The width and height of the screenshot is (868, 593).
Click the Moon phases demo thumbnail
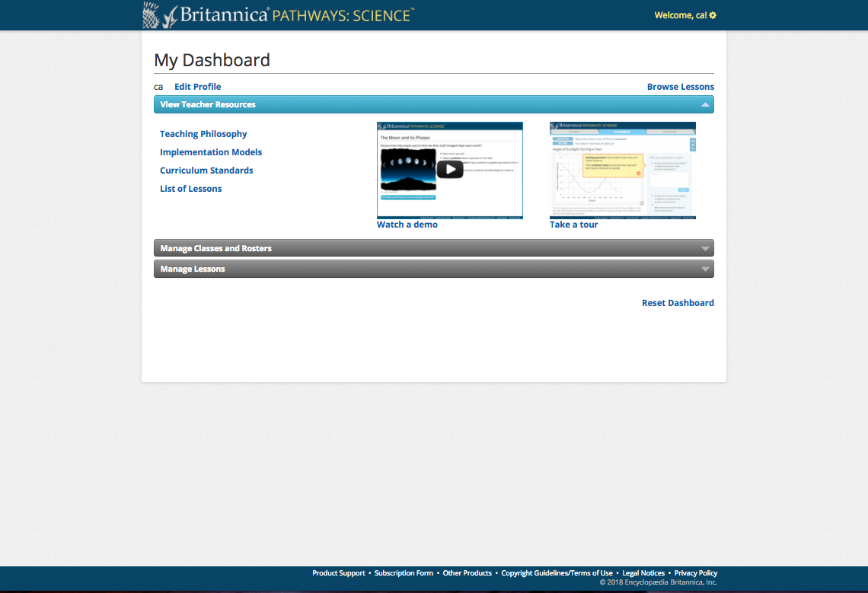(x=450, y=171)
